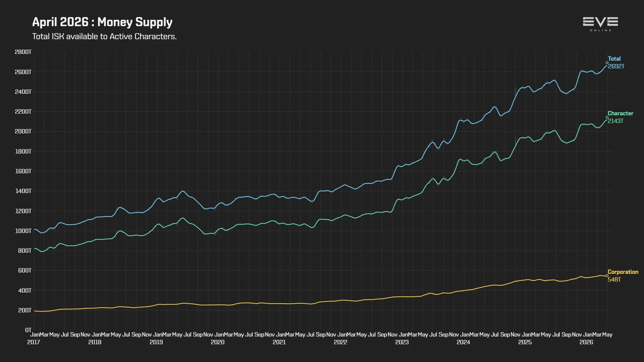
Task: Click the 2021 year axis label
Action: click(279, 342)
